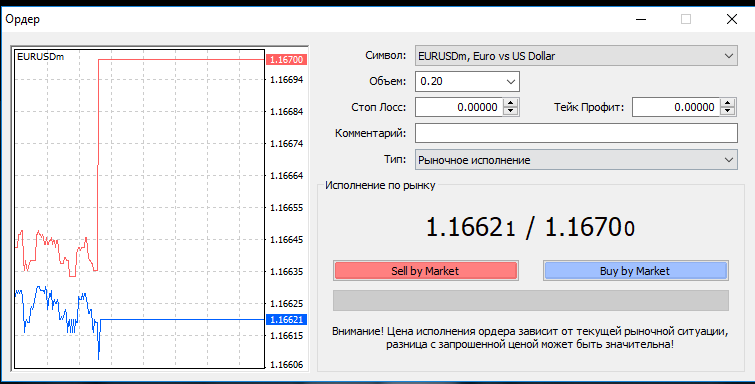Click the 1.16694 price axis label

click(287, 80)
